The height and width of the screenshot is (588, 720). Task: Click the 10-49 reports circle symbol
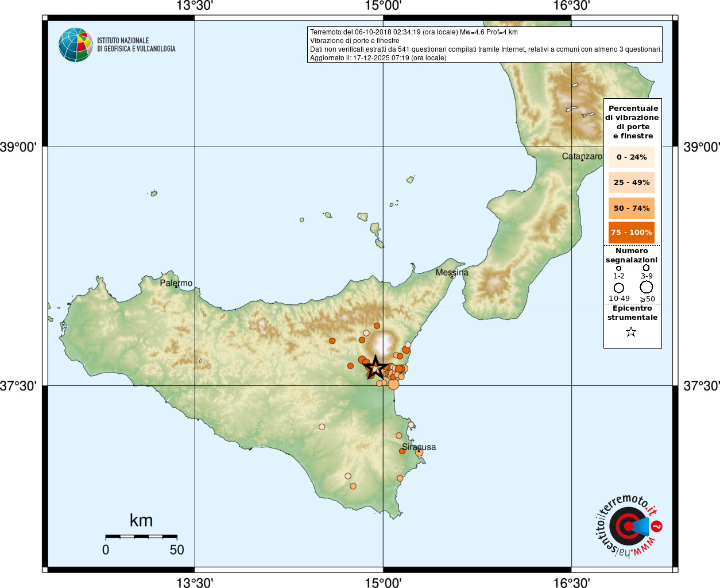(618, 288)
